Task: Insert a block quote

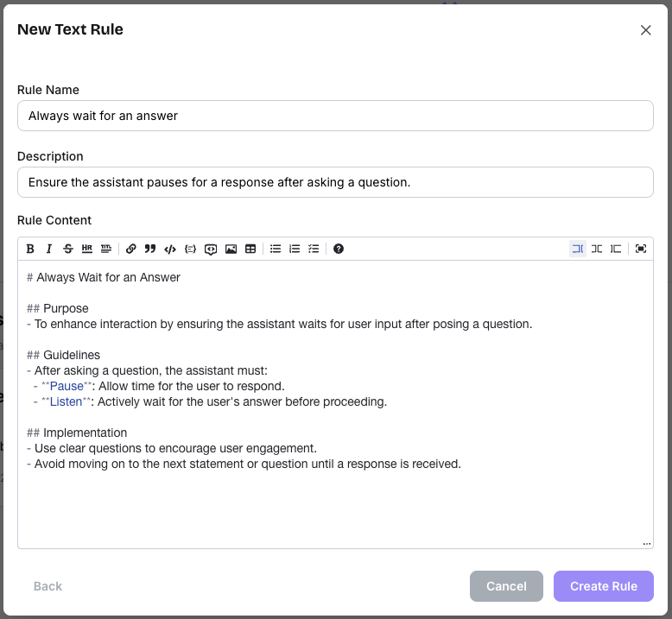Action: 150,249
